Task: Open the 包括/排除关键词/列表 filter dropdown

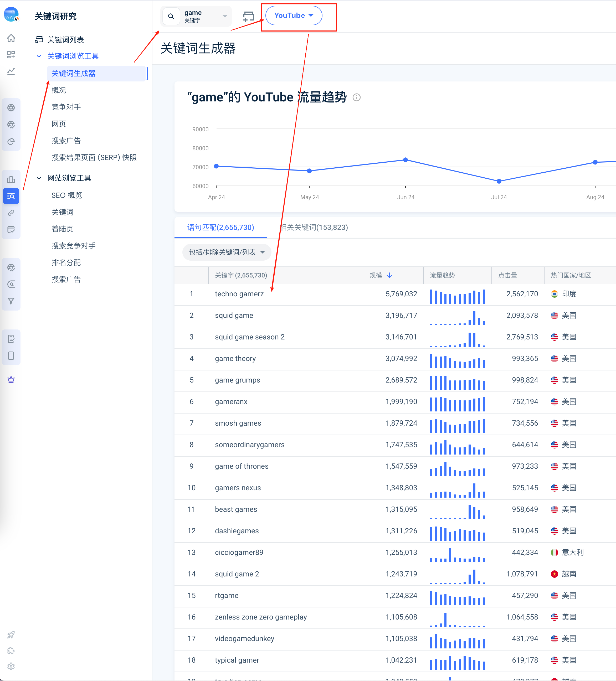Action: click(227, 252)
